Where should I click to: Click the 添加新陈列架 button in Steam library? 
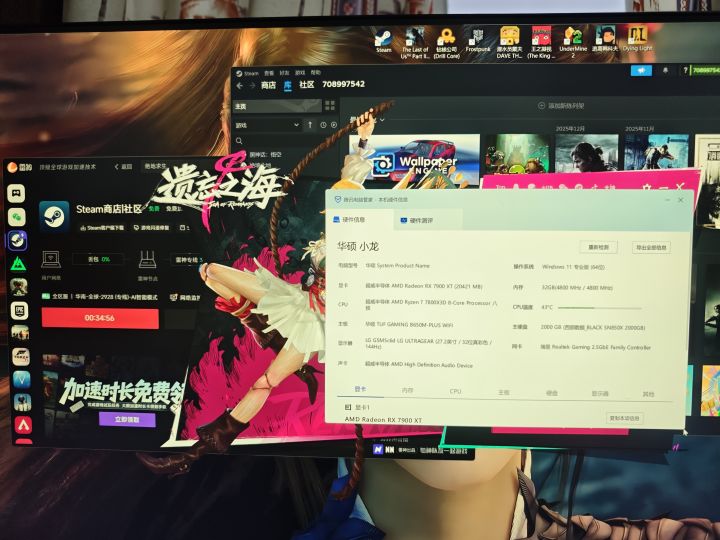click(x=561, y=106)
